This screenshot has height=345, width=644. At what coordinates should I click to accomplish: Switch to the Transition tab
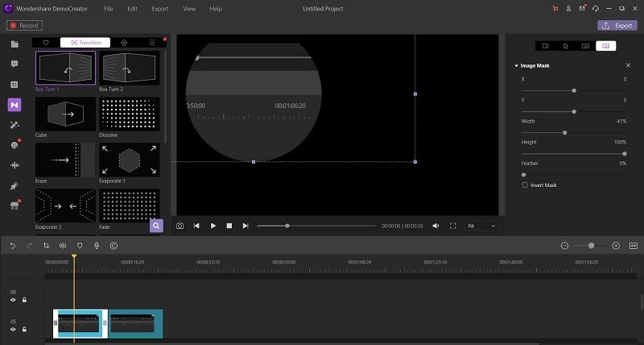tap(85, 43)
